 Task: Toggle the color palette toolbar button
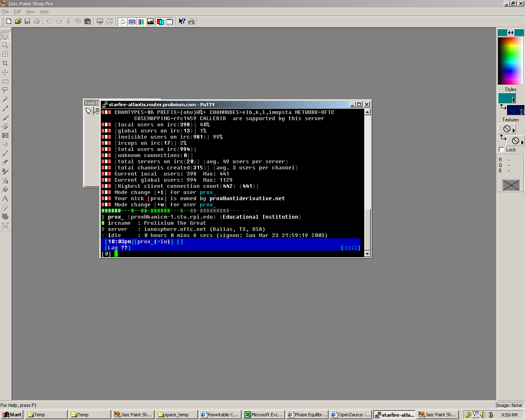click(x=141, y=22)
